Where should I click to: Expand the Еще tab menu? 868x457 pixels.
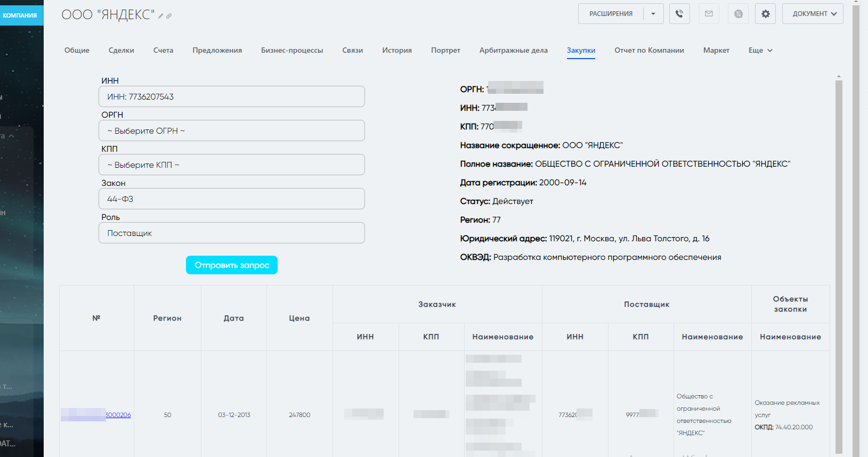760,50
